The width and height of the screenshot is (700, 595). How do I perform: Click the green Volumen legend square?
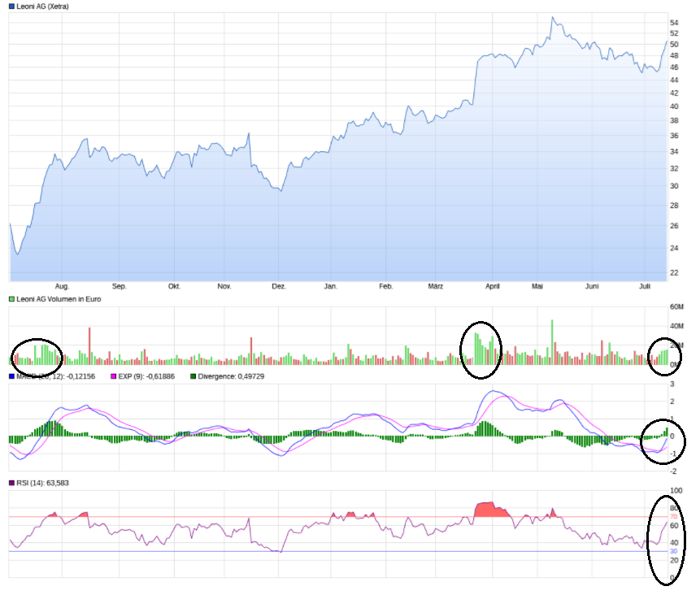[x=11, y=299]
